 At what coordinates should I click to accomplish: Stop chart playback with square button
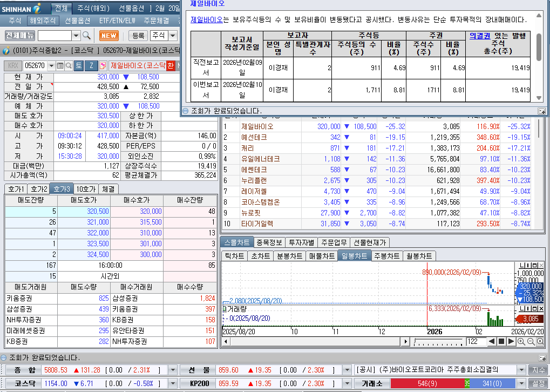[x=501, y=341]
